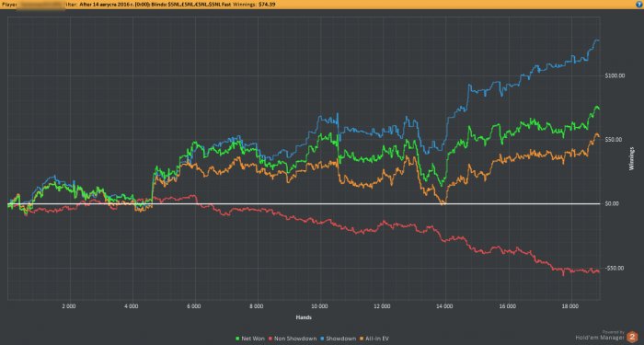Click the green Net Won legend marker
644x345 pixels.
point(237,339)
